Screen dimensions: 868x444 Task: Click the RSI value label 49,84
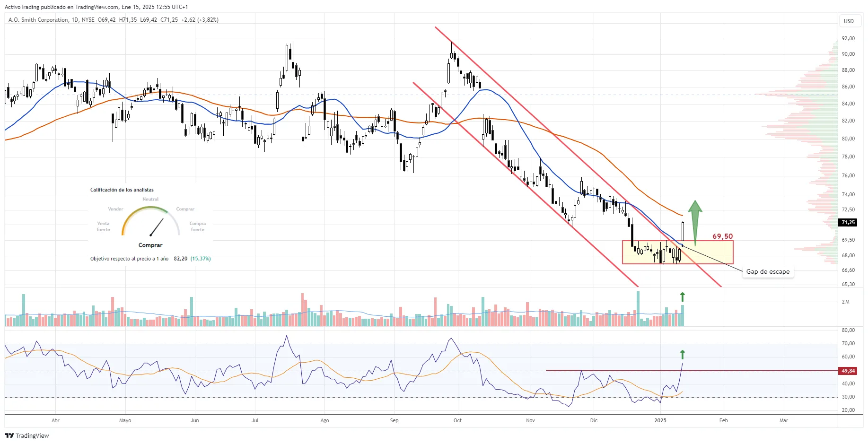coord(848,371)
